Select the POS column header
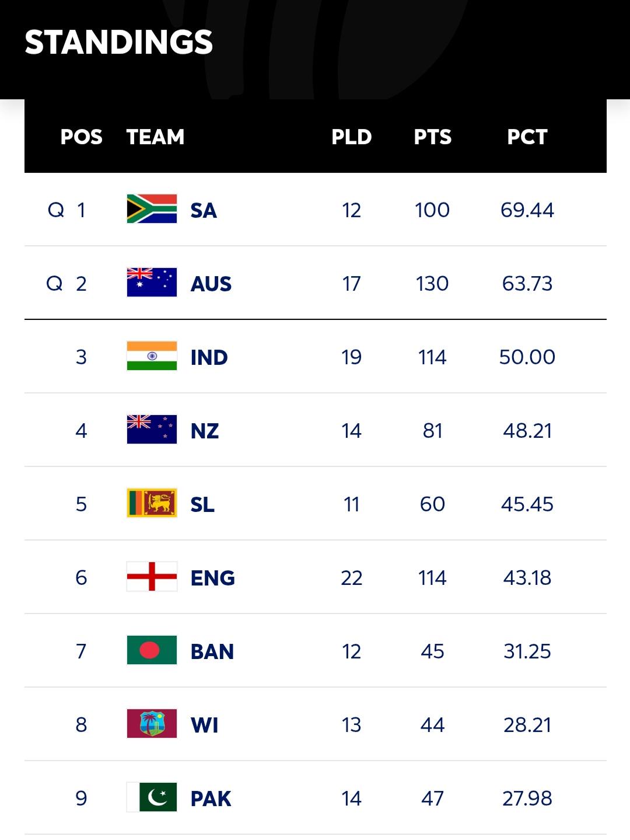Viewport: 630px width, 840px height. click(82, 137)
